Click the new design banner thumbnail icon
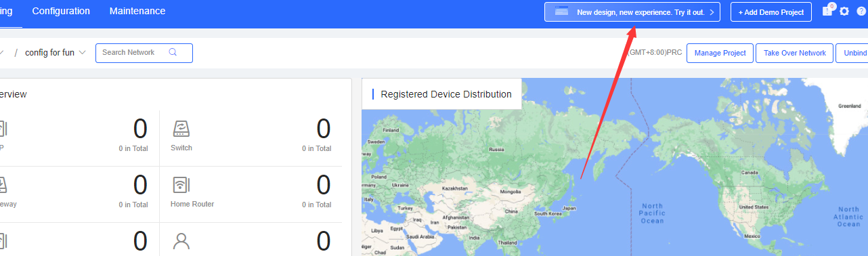This screenshot has height=256, width=868. click(x=561, y=12)
